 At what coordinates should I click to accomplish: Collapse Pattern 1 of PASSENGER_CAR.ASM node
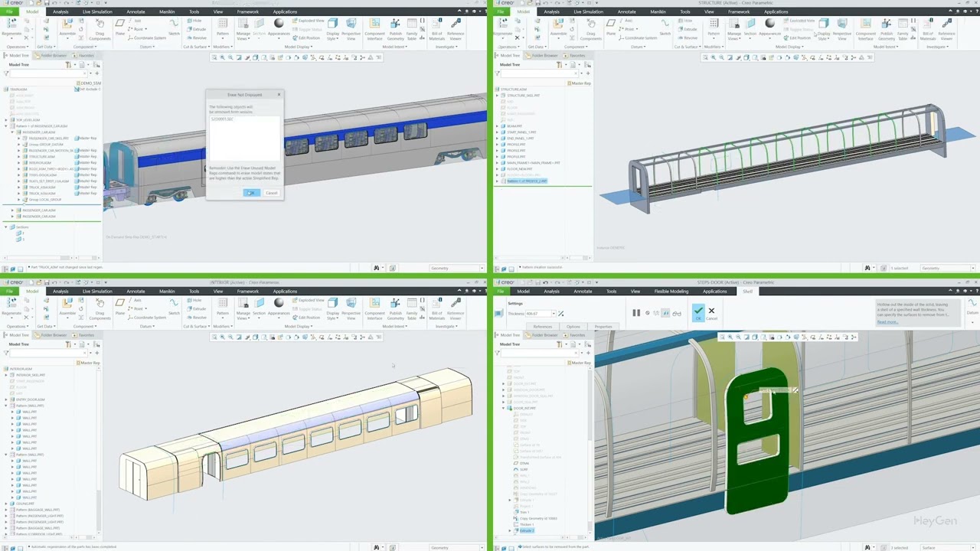pyautogui.click(x=6, y=126)
